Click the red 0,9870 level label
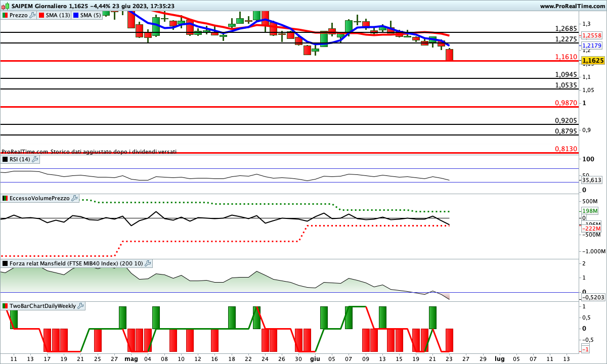 (x=566, y=103)
